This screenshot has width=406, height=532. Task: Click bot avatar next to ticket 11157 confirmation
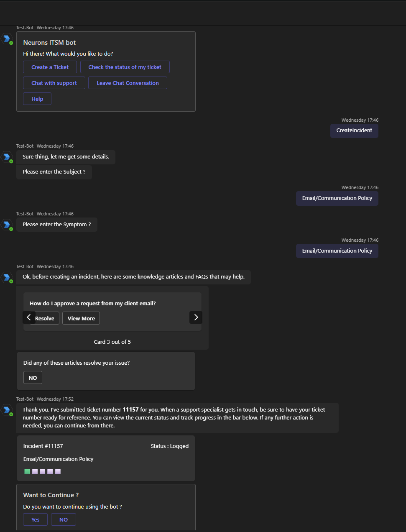point(7,410)
